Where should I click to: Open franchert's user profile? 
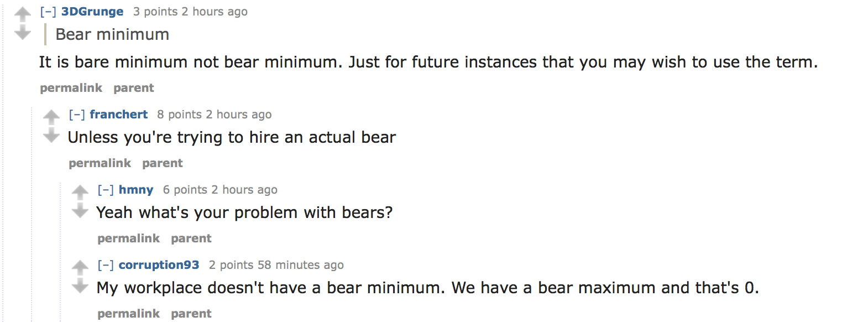(119, 115)
